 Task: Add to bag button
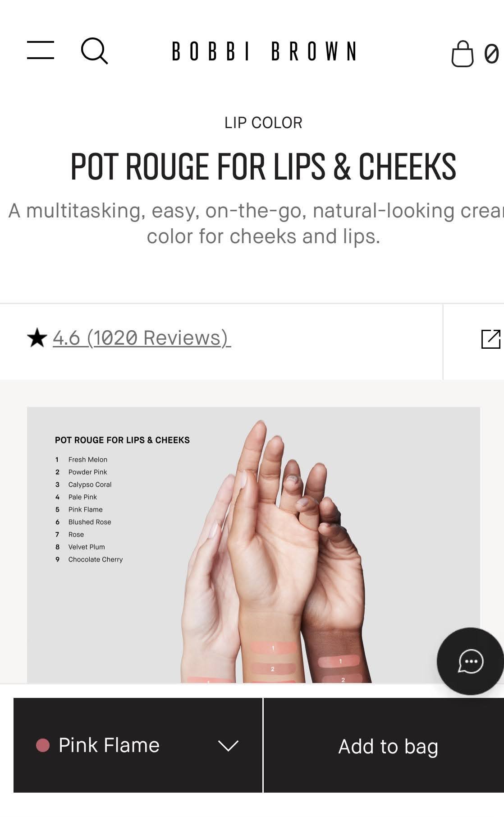tap(388, 745)
